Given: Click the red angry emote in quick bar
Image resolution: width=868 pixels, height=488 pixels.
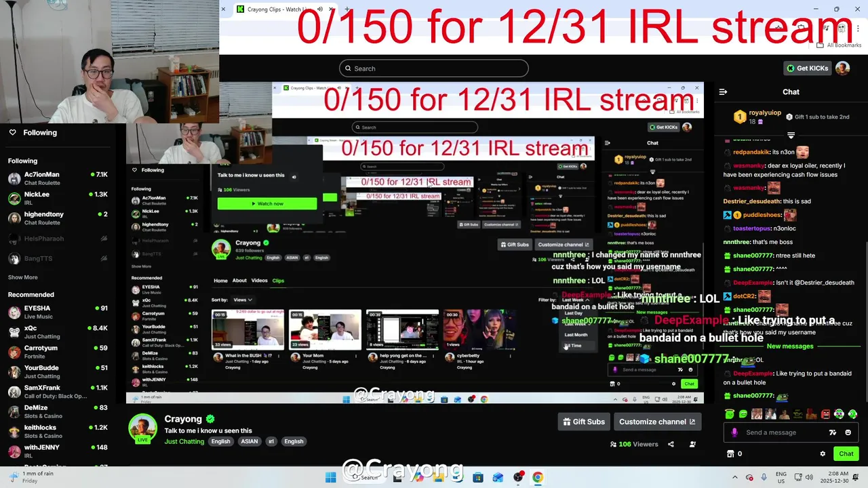Looking at the screenshot, I should point(825,413).
